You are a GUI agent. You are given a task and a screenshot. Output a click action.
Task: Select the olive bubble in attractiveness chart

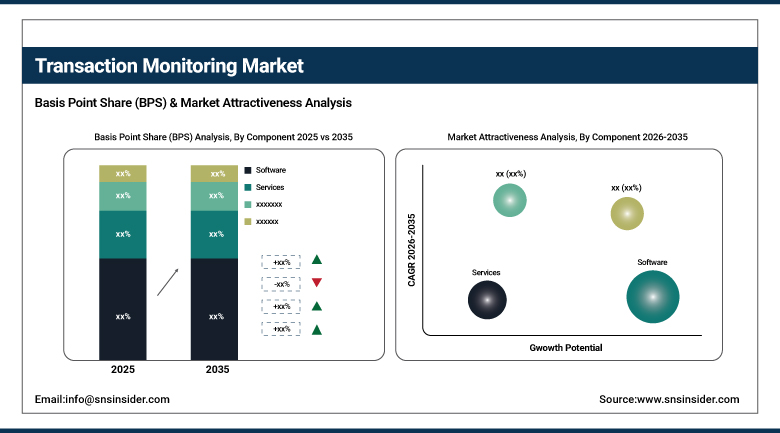pos(627,214)
